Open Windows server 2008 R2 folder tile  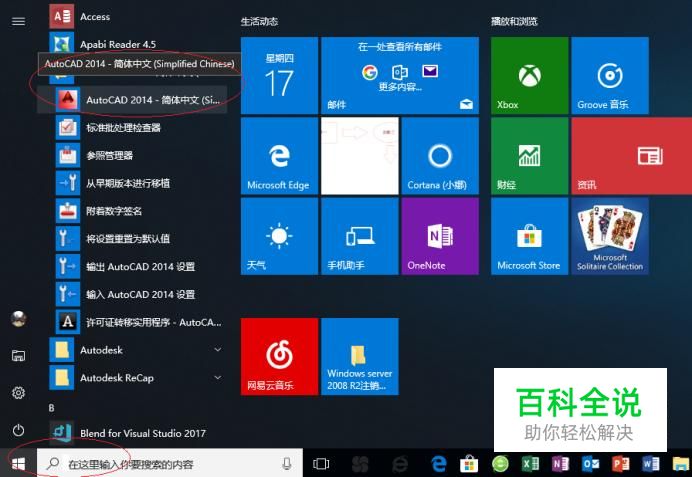point(360,357)
